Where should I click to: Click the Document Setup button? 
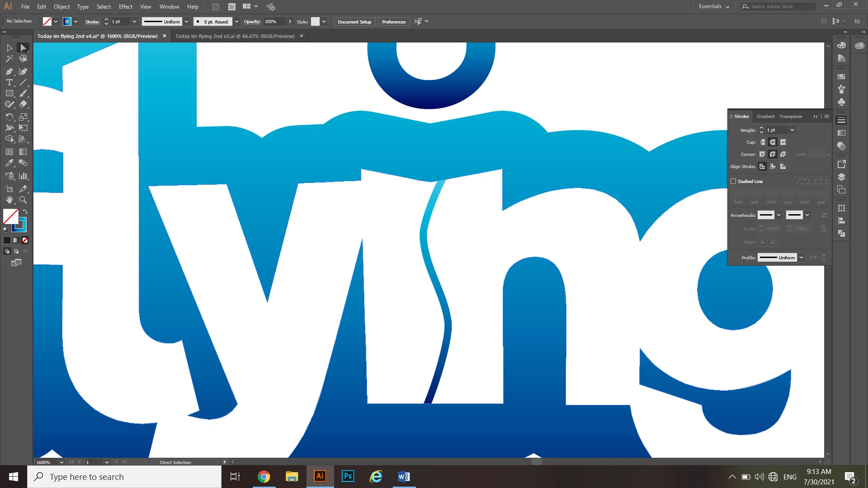pos(354,22)
